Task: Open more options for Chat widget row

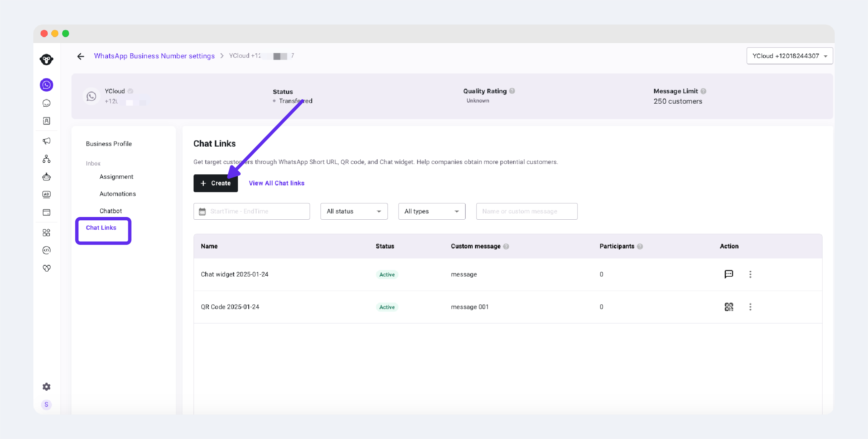Action: [x=750, y=274]
